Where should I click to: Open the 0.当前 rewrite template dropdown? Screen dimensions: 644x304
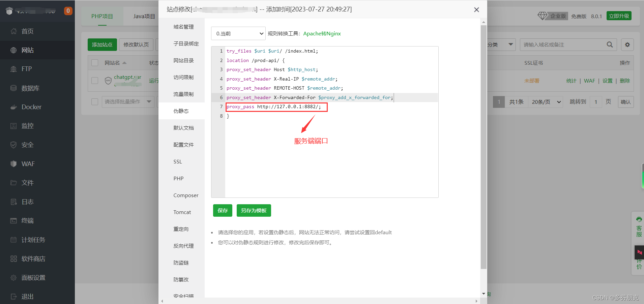coord(238,33)
